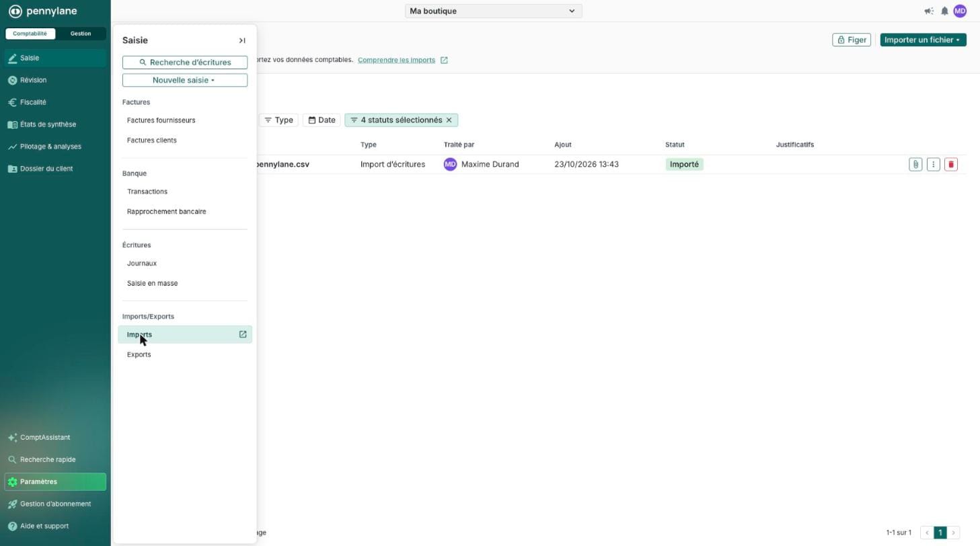Remove the 4 statuts sélectionnés filter
Screen dimensions: 980x546
tap(449, 120)
